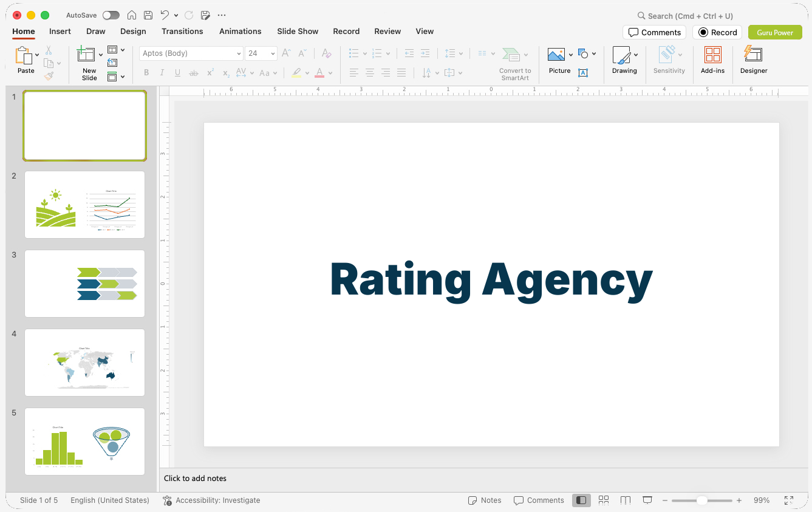The image size is (812, 512).
Task: Click the Subscript icon
Action: [226, 73]
